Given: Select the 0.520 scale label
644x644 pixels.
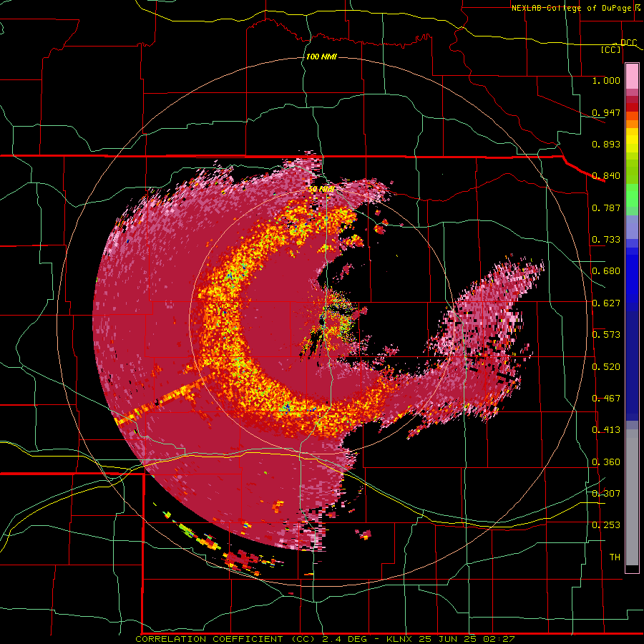Looking at the screenshot, I should point(606,367).
